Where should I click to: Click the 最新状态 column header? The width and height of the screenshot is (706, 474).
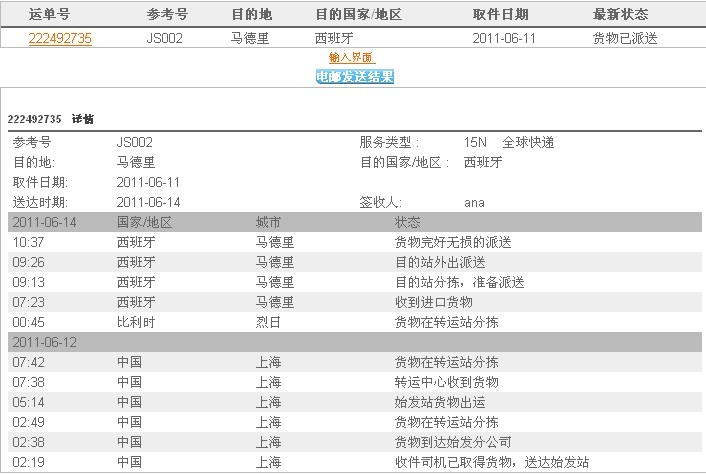coord(620,15)
